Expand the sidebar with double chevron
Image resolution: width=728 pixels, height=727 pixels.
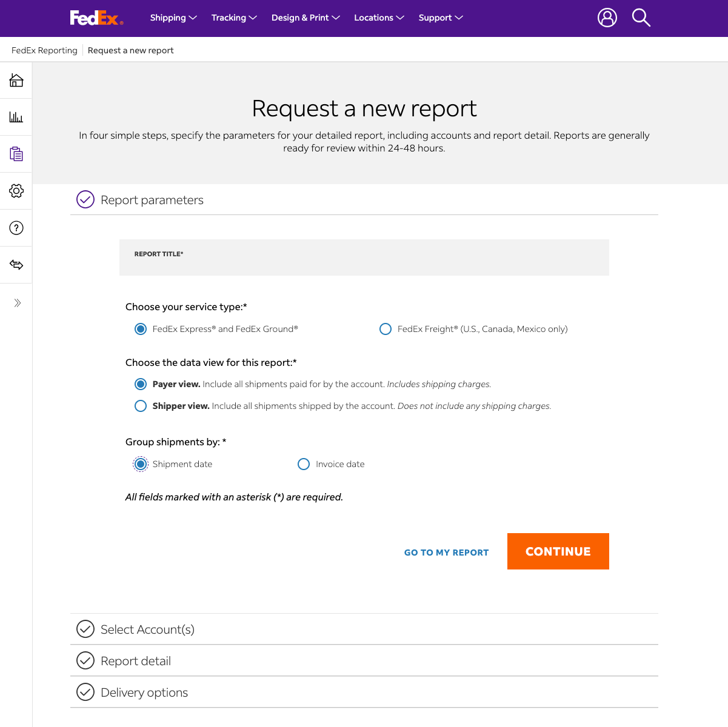pos(18,303)
